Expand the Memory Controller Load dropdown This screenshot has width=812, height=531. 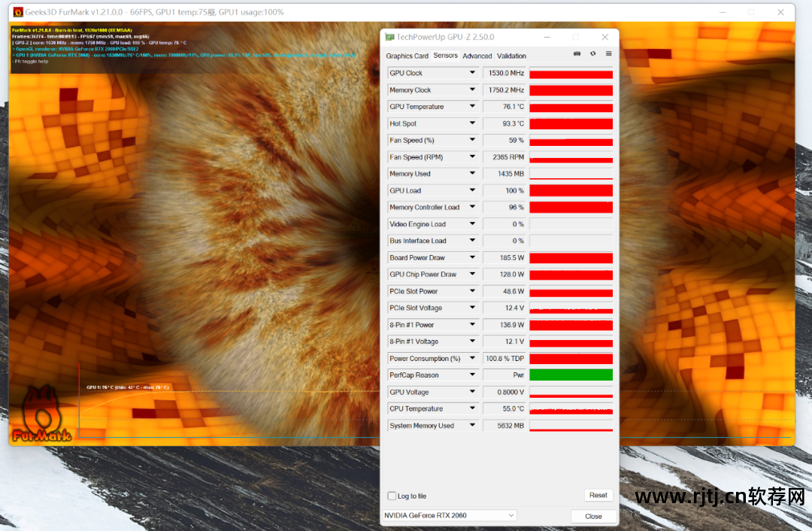point(472,207)
